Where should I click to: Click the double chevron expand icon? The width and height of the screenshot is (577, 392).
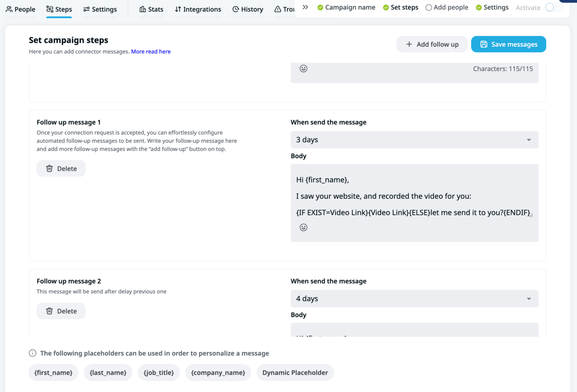point(305,7)
